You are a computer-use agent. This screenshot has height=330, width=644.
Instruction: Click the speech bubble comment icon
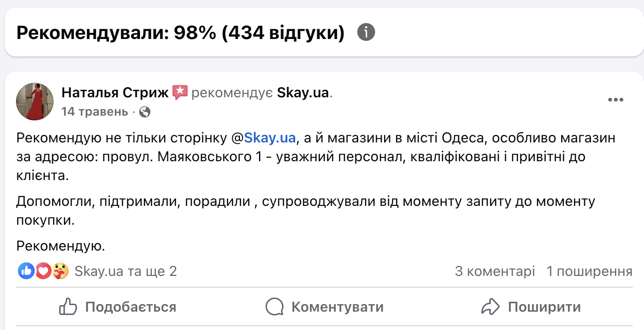(275, 307)
